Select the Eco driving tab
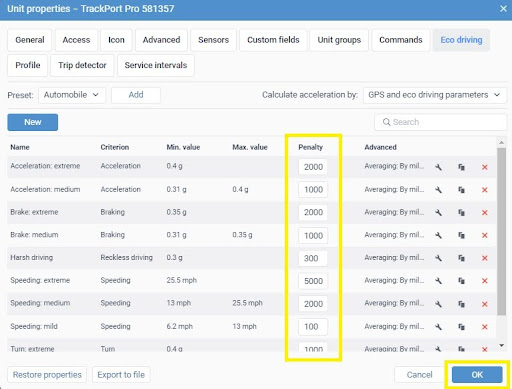 (461, 40)
